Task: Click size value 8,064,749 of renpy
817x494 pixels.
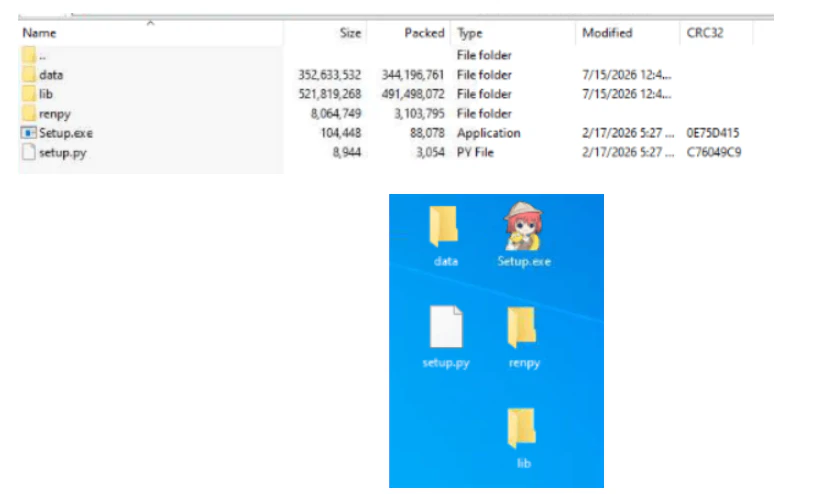Action: [336, 114]
